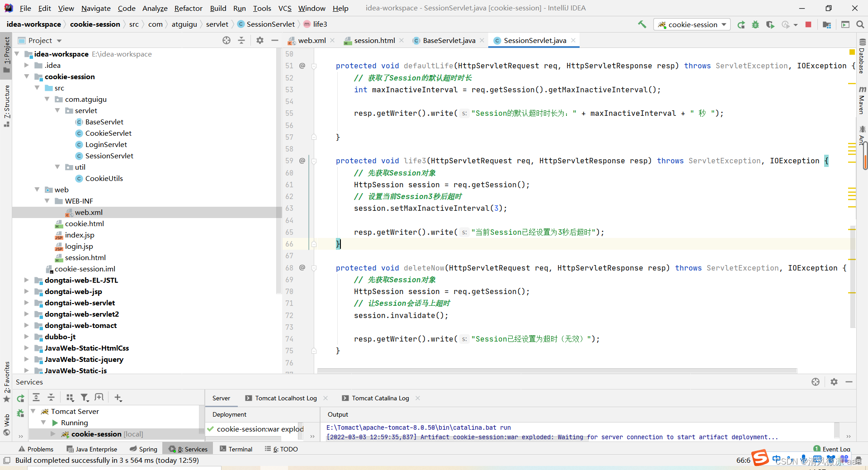This screenshot has width=868, height=470.
Task: Collapse the src folder node
Action: coord(37,88)
